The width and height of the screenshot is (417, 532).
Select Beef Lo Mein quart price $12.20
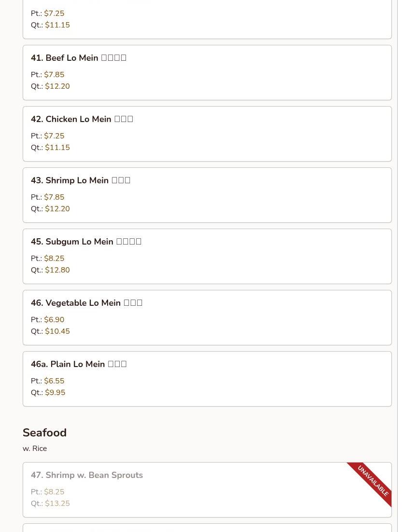(57, 86)
